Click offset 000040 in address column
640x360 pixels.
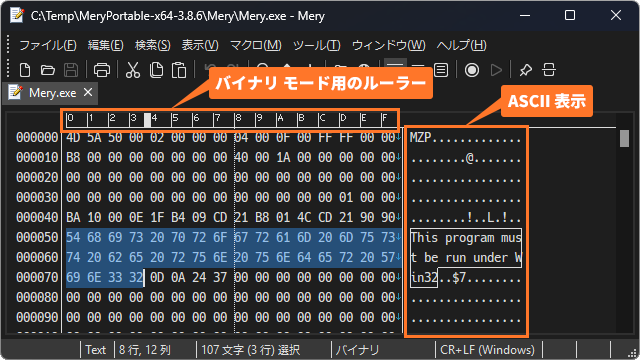point(37,218)
